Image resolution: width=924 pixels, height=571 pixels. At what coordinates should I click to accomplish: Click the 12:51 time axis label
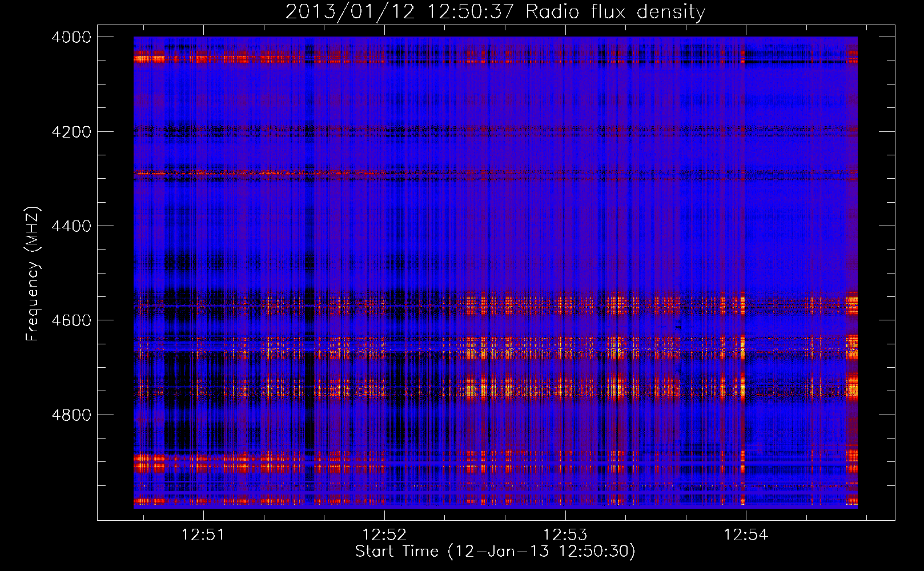[203, 534]
